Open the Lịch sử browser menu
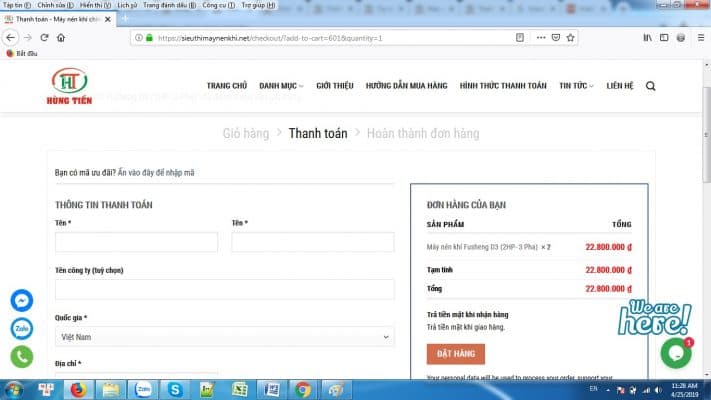 pos(127,5)
